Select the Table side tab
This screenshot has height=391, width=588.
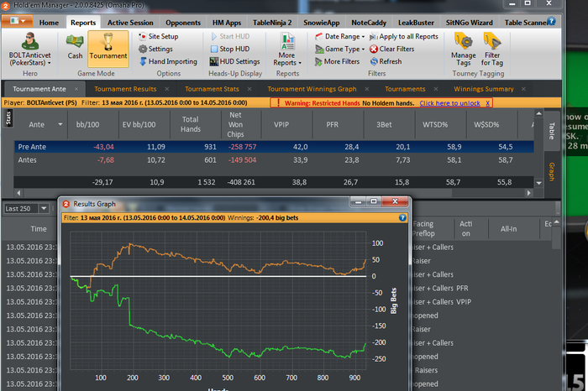click(552, 131)
